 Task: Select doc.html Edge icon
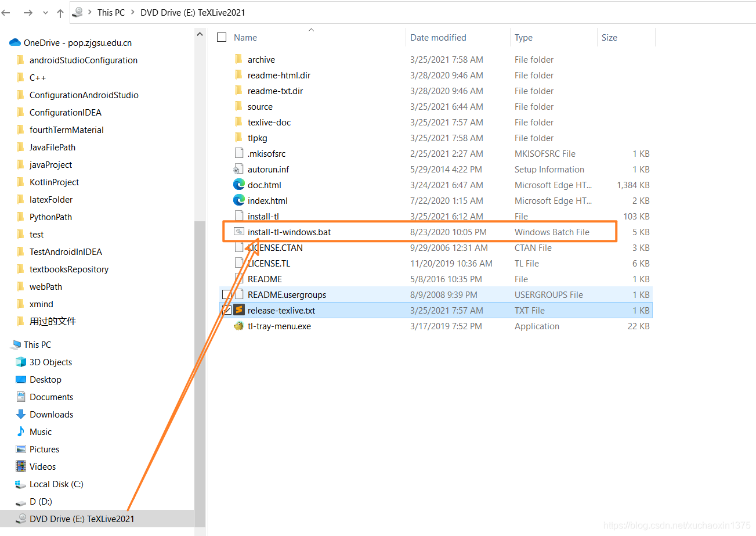point(238,185)
